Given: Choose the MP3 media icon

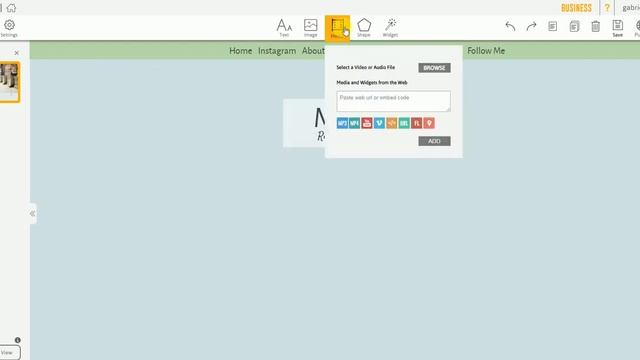Looking at the screenshot, I should [342, 123].
